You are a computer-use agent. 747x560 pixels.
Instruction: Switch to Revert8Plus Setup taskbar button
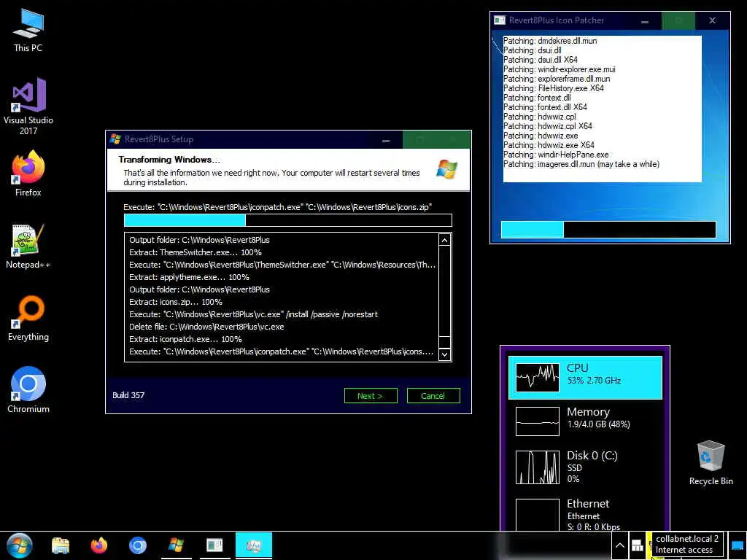pos(177,545)
